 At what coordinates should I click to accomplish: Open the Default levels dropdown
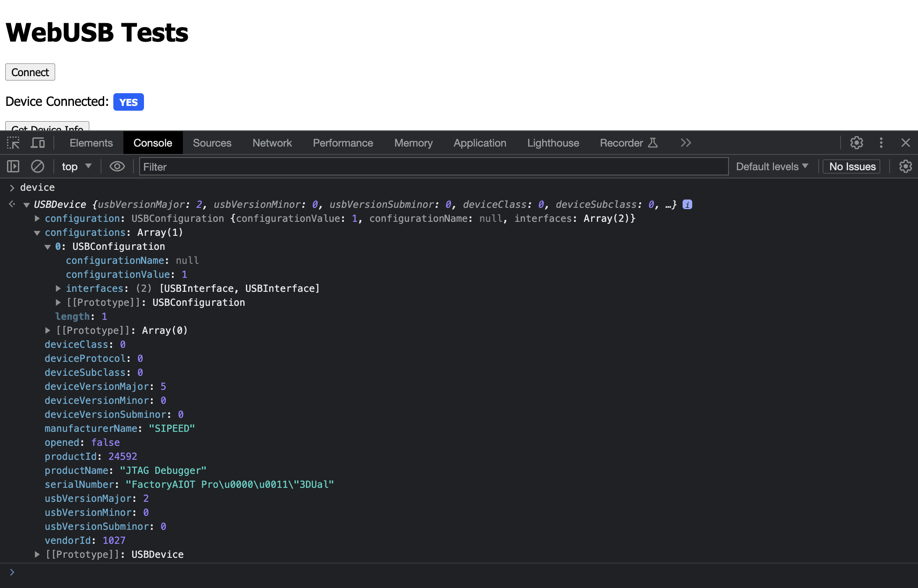[x=772, y=167]
